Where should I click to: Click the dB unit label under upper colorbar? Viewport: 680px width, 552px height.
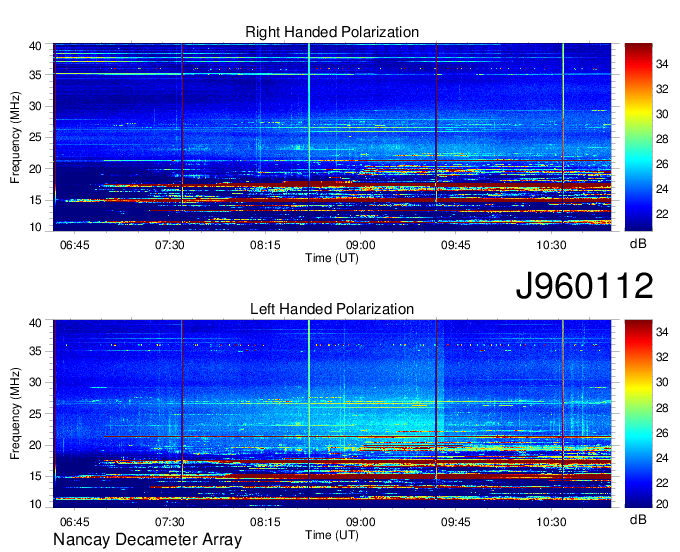click(x=638, y=244)
